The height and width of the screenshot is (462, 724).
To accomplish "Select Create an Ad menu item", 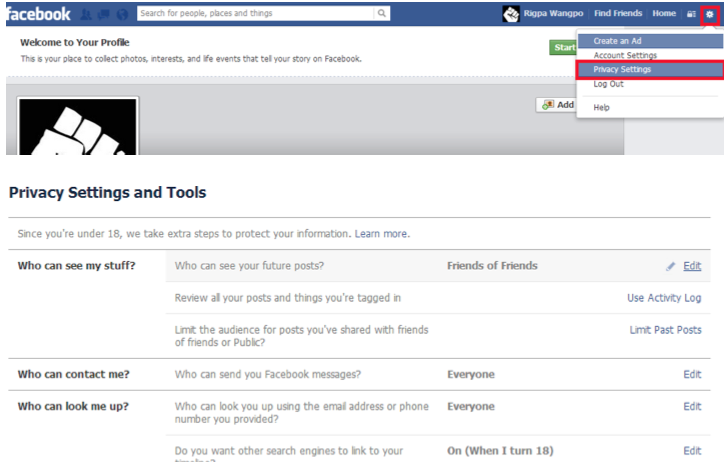I will (x=650, y=41).
